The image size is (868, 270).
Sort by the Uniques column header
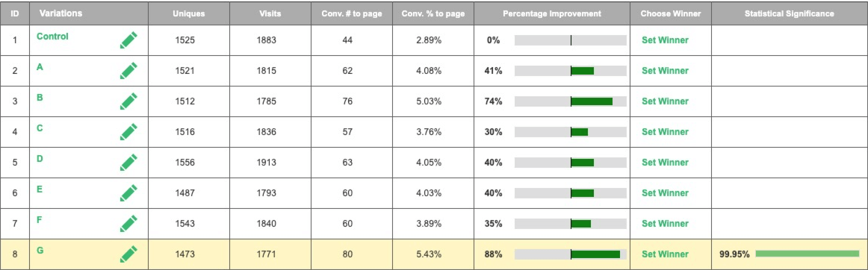(x=189, y=13)
